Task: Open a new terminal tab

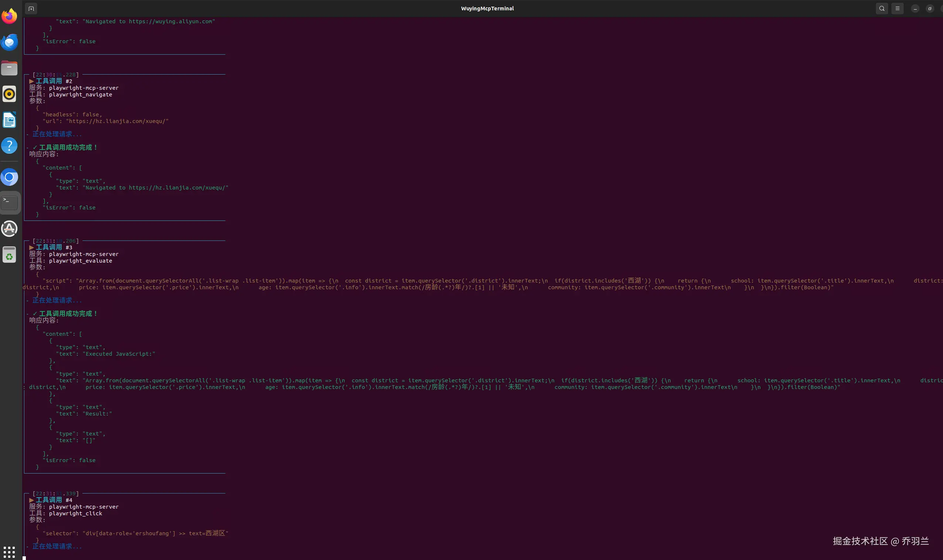Action: 31,8
